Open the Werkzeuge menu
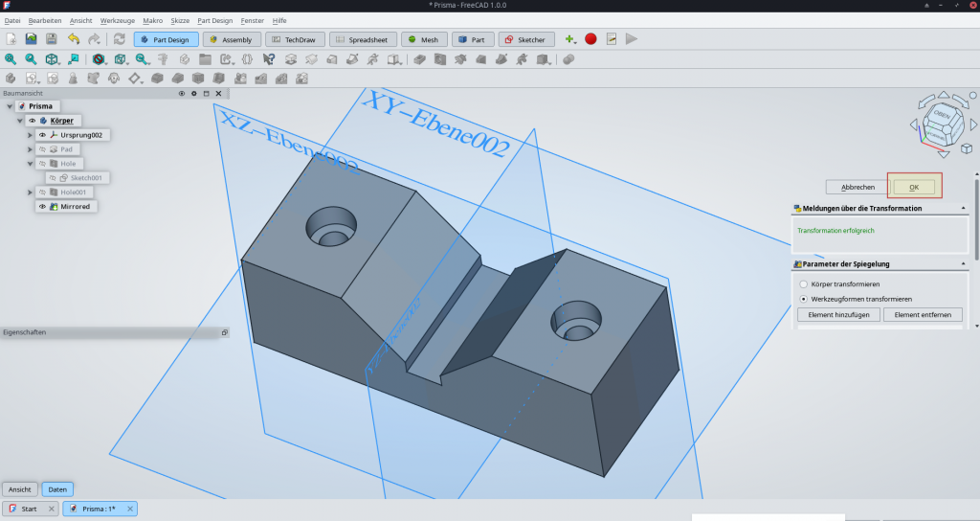Viewport: 980px width, 521px height. (x=117, y=20)
